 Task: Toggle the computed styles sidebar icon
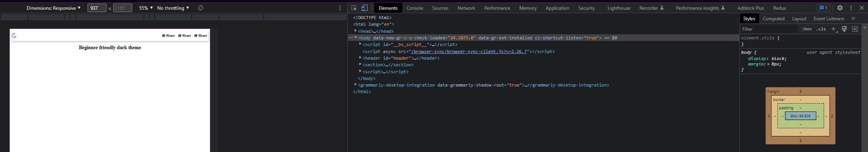coord(855,29)
